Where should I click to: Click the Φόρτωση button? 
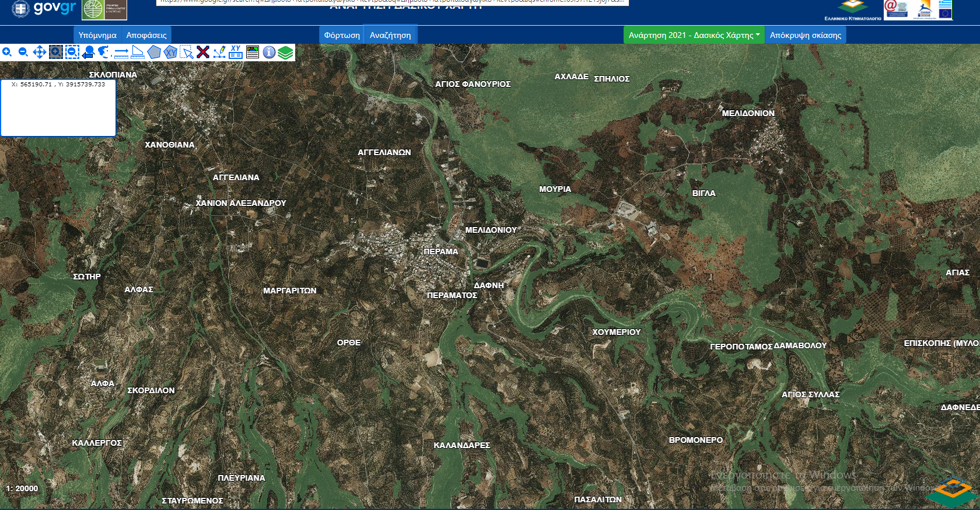coord(342,35)
